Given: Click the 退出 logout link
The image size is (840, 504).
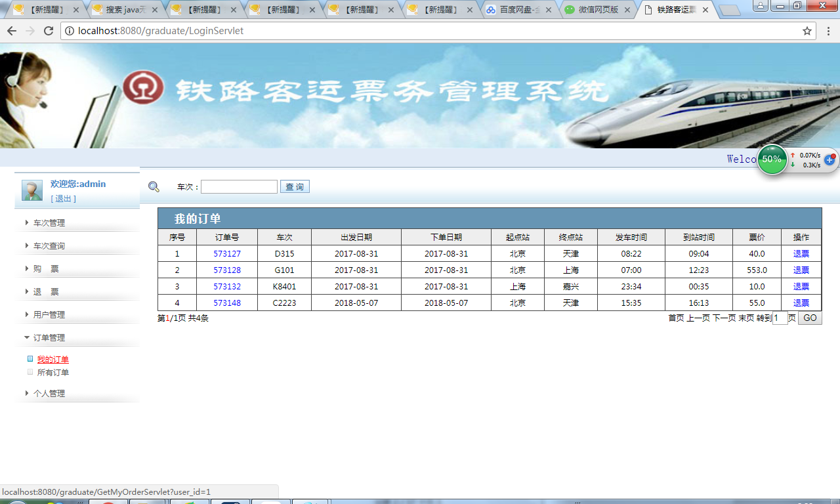Looking at the screenshot, I should coord(64,198).
